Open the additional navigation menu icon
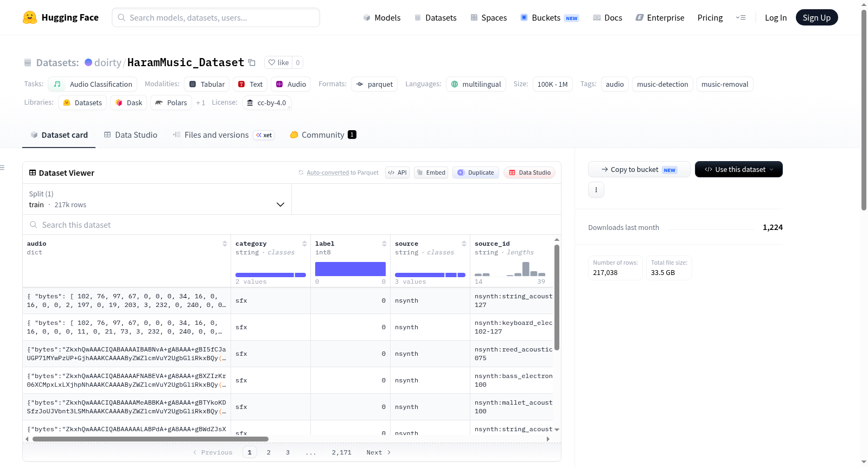The image size is (868, 467). coord(741,17)
